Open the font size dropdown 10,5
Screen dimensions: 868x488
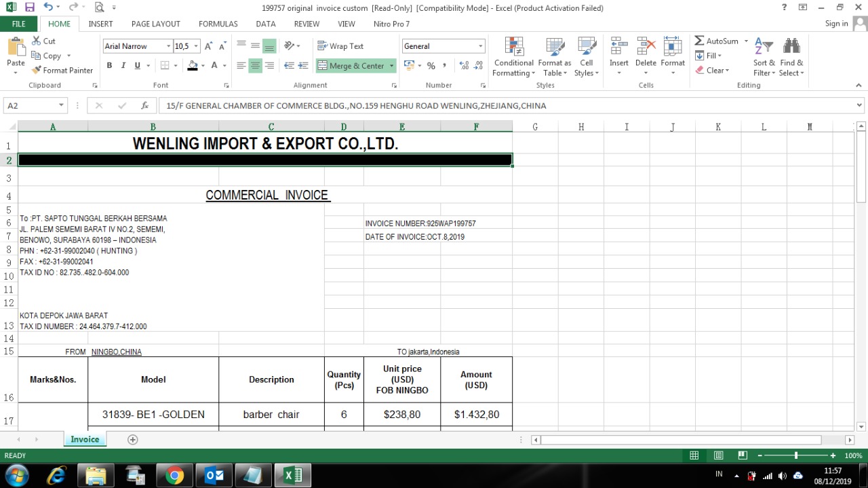[197, 46]
